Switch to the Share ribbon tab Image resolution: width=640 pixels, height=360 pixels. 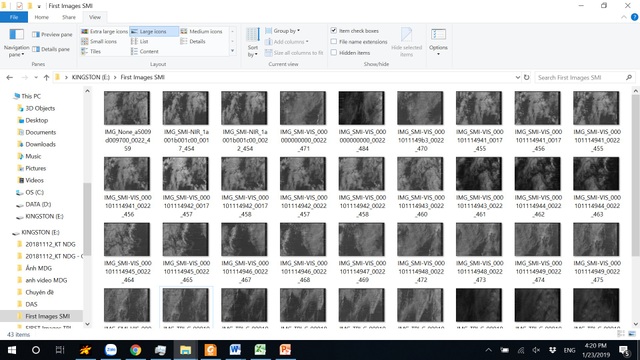[69, 17]
